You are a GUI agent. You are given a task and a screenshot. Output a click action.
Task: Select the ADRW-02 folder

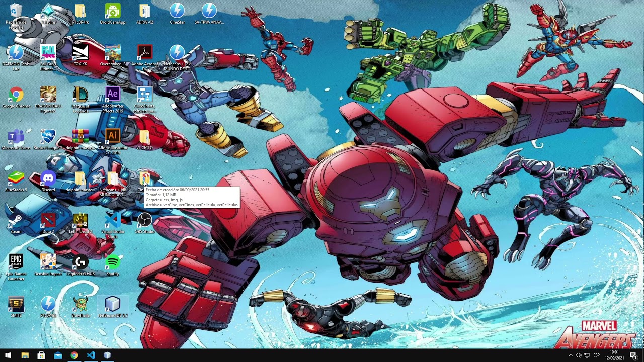click(144, 14)
